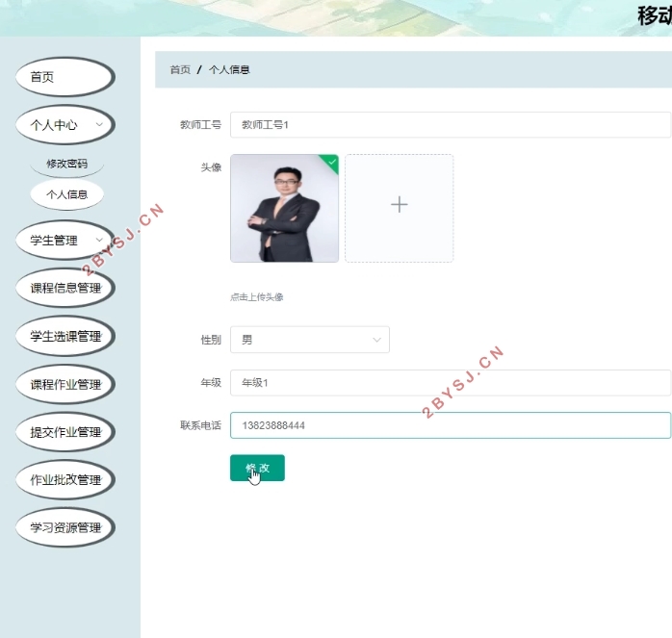The image size is (672, 638).
Task: Click 首页 breadcrumb link
Action: [180, 69]
